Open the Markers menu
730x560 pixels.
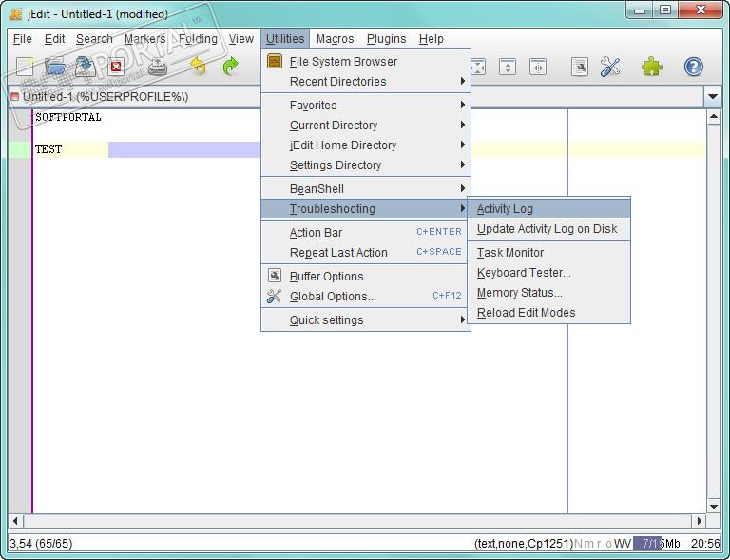point(144,39)
